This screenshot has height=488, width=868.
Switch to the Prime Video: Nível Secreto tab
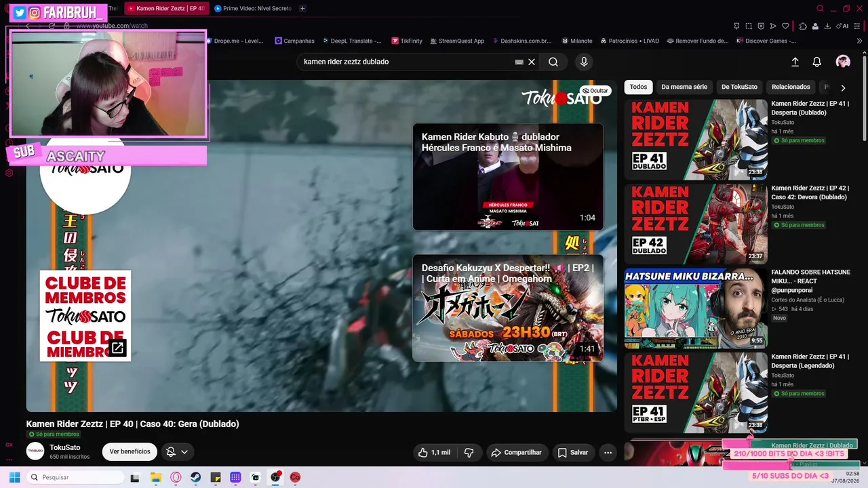252,9
